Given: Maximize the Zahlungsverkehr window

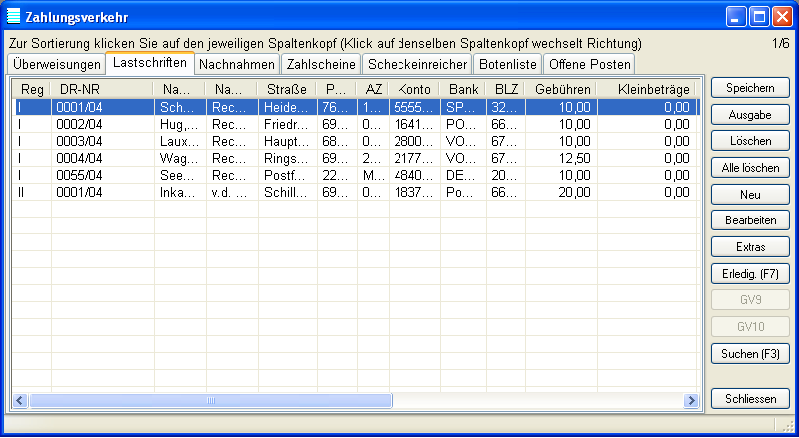Looking at the screenshot, I should [758, 16].
